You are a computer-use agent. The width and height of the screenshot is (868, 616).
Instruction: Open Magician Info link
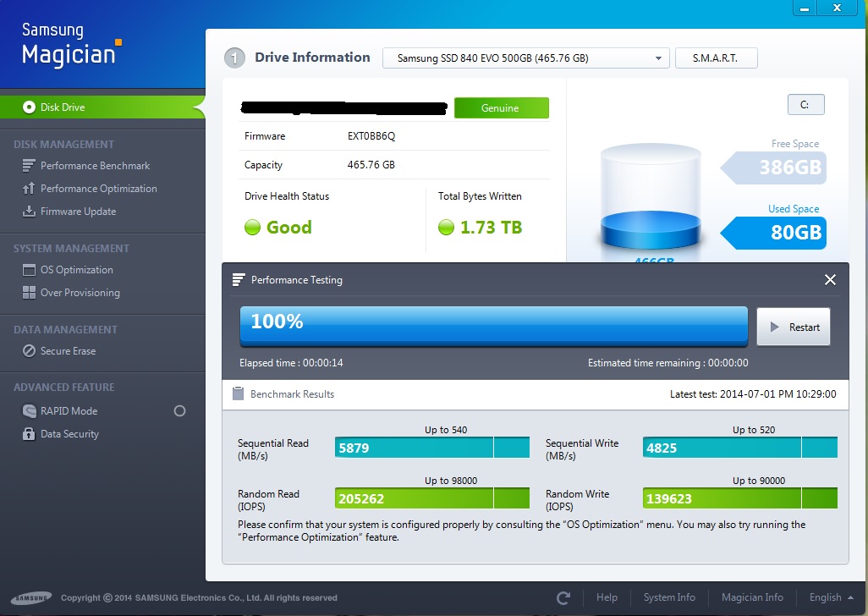[752, 597]
